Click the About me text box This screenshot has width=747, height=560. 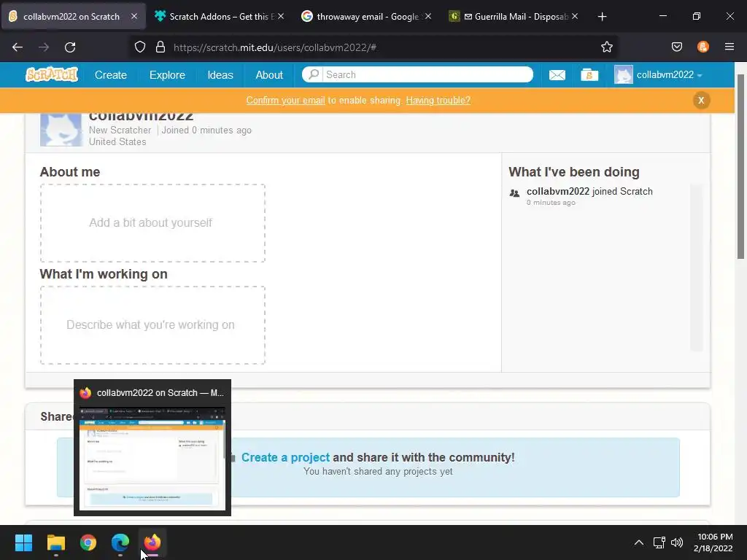[152, 223]
